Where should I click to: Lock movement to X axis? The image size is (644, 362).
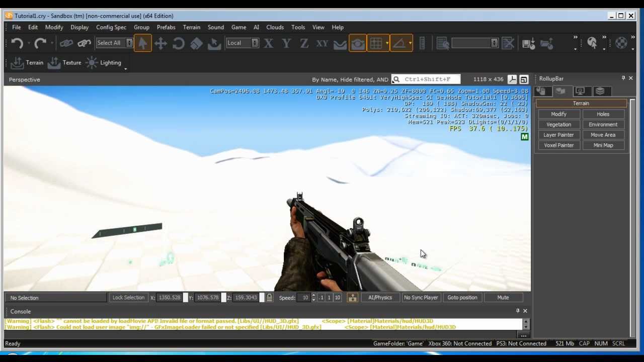[269, 43]
